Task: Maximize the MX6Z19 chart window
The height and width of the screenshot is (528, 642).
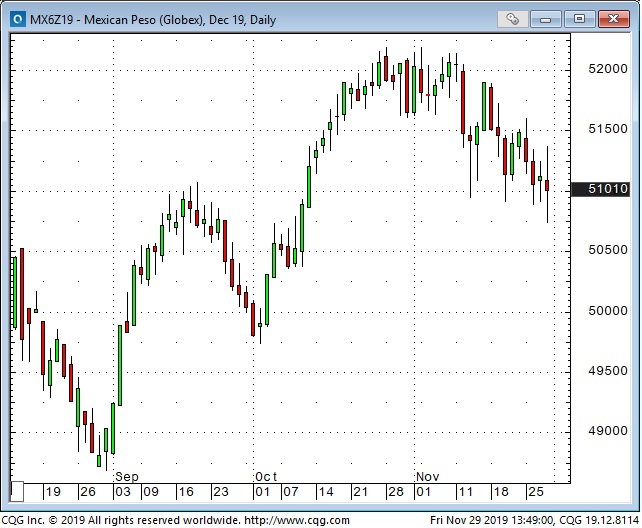Action: point(579,19)
